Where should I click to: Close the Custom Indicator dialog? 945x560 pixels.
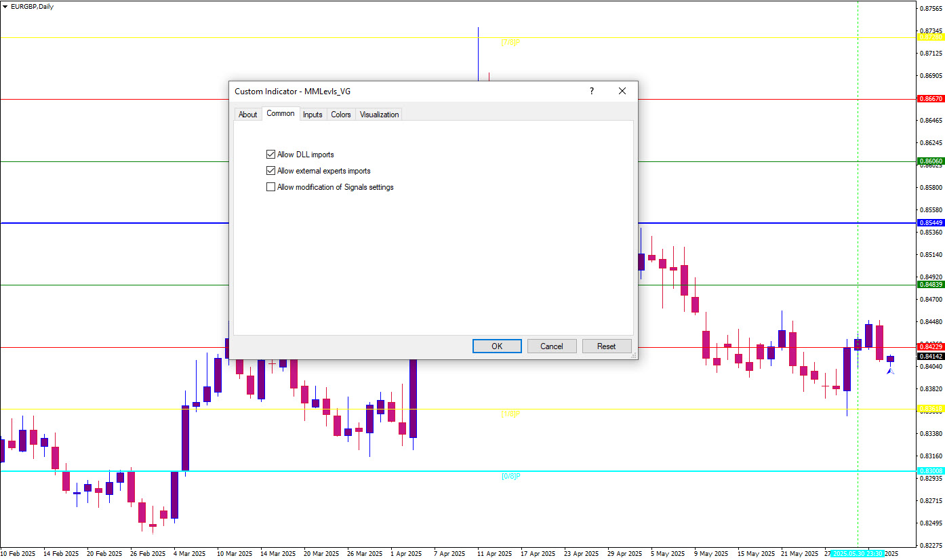[x=622, y=91]
